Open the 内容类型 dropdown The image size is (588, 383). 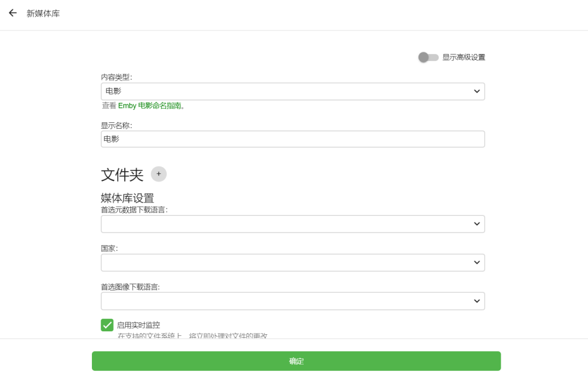tap(292, 91)
